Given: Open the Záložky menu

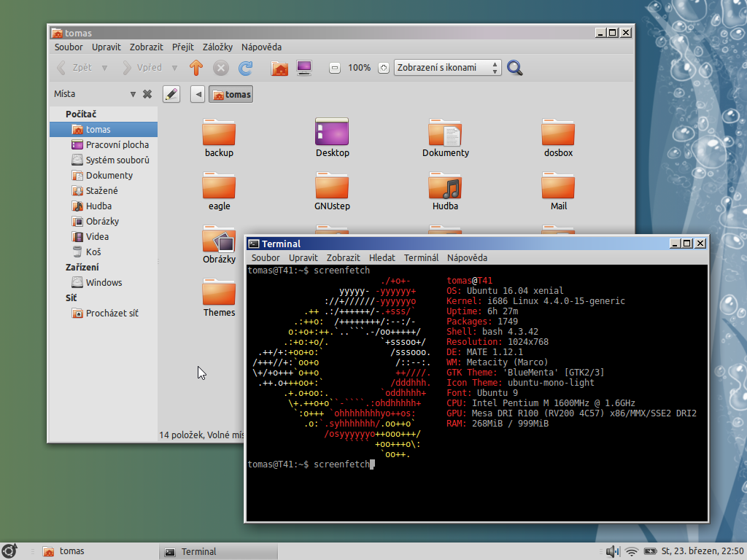Looking at the screenshot, I should 217,47.
